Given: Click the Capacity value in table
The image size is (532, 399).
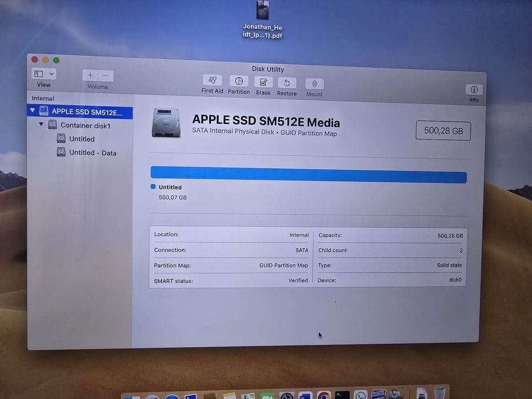Looking at the screenshot, I should [450, 235].
